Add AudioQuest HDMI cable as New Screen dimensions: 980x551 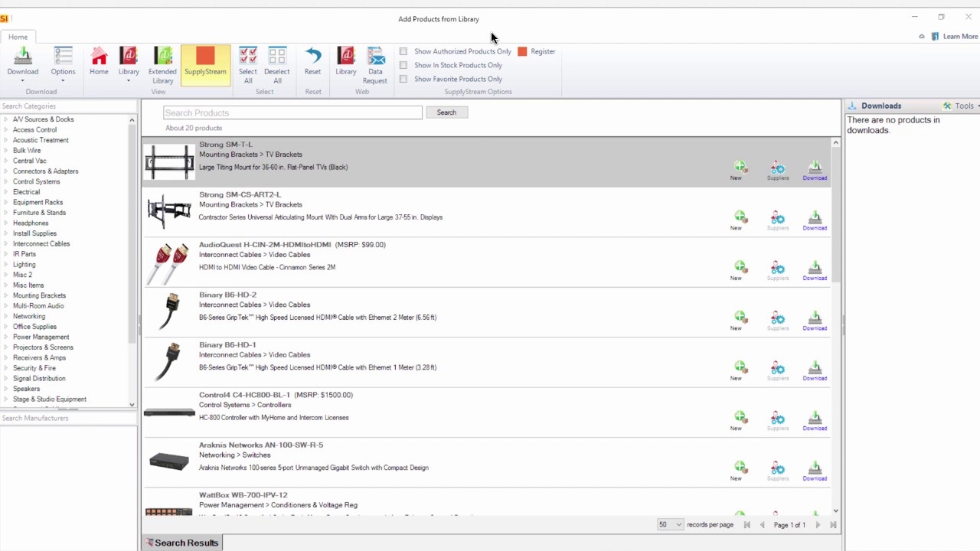click(x=739, y=270)
